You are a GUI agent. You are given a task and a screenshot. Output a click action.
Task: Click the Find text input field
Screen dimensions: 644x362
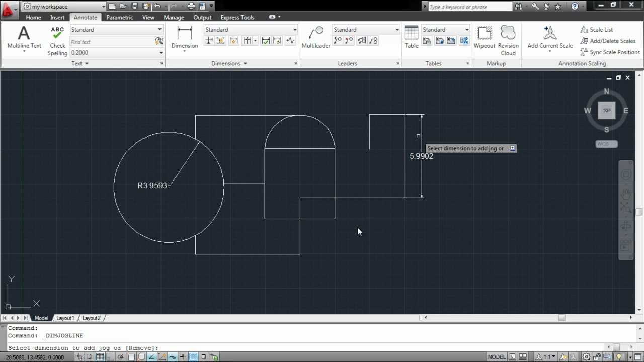[x=112, y=42]
